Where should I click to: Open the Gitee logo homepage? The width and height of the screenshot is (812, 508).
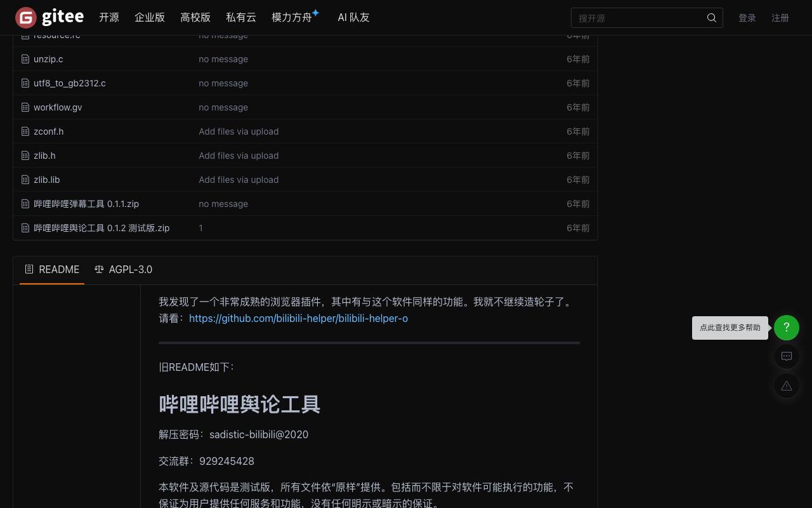[x=49, y=18]
